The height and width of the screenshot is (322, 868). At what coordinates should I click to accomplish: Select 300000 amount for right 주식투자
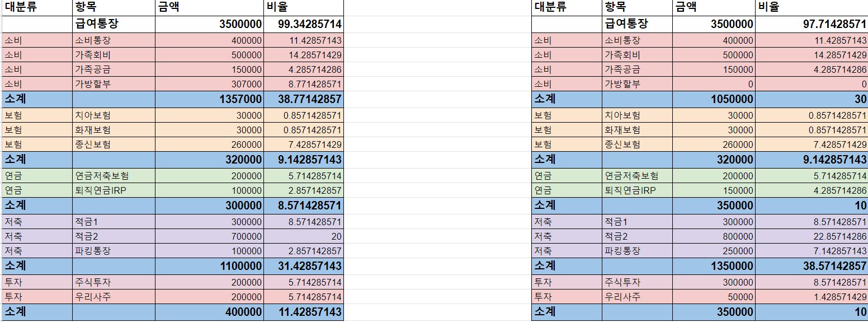[713, 282]
